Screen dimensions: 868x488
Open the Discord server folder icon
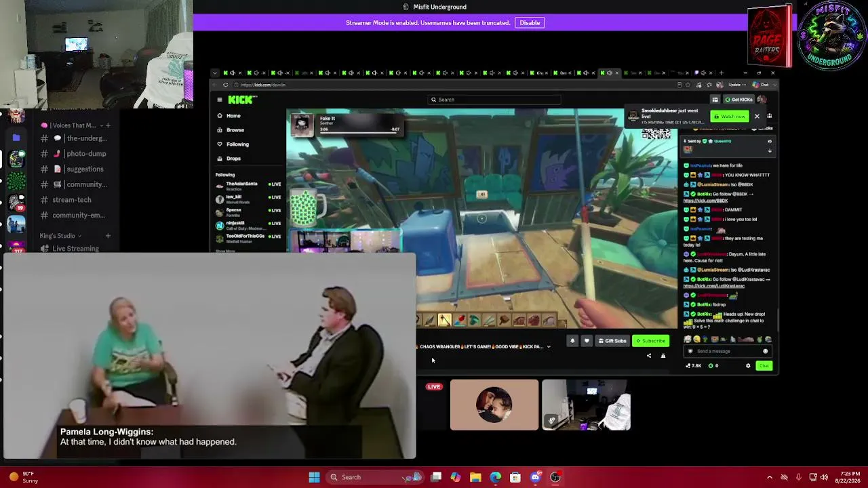tap(16, 138)
